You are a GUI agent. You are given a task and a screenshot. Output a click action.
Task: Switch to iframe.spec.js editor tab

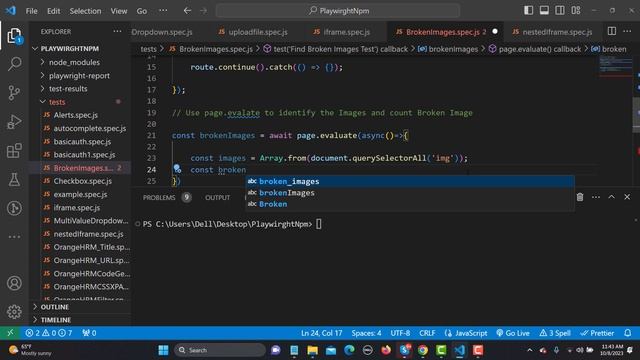pos(341,32)
